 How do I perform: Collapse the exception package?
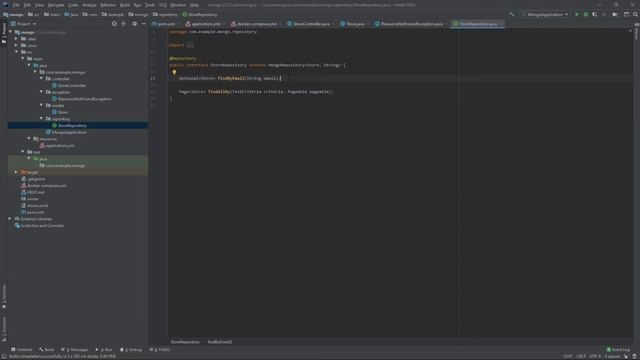point(41,92)
